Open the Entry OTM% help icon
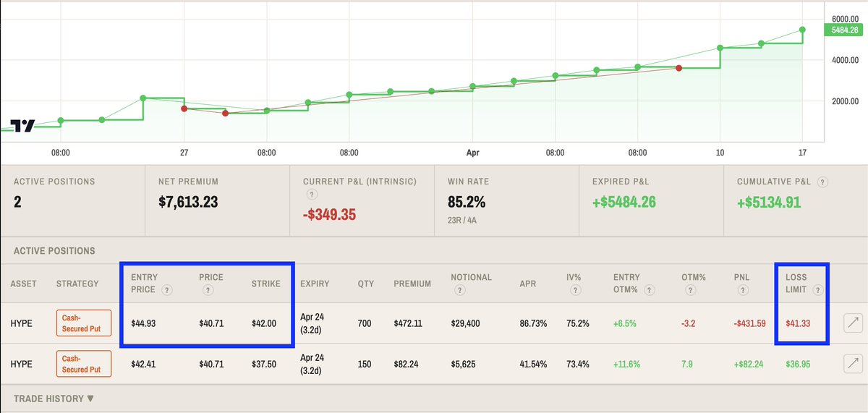This screenshot has height=413, width=868. point(649,290)
